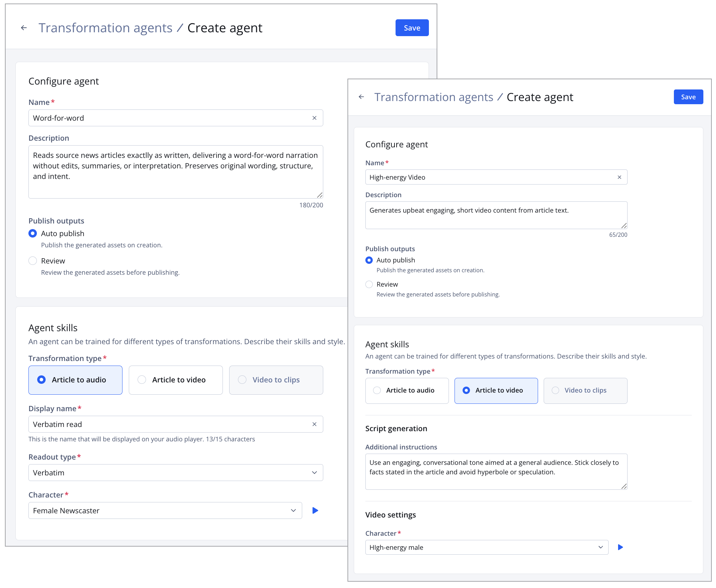
Task: Open the Readout type dropdown chevron
Action: [314, 473]
